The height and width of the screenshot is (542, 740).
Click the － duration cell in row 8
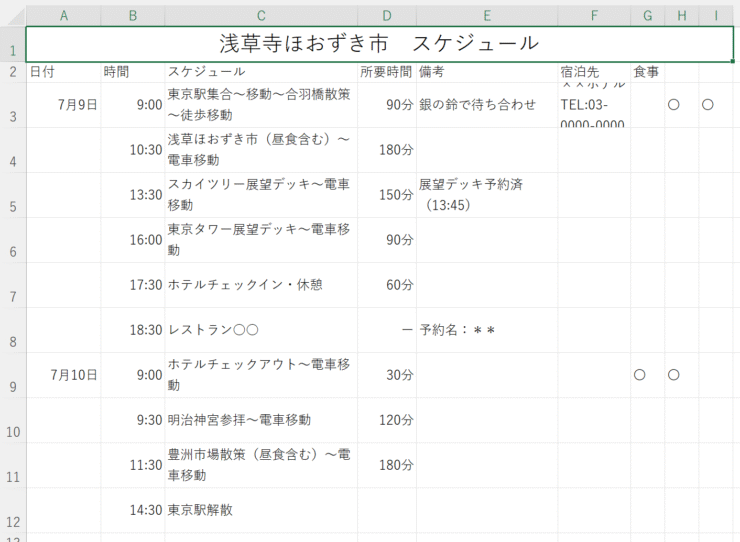tap(387, 330)
